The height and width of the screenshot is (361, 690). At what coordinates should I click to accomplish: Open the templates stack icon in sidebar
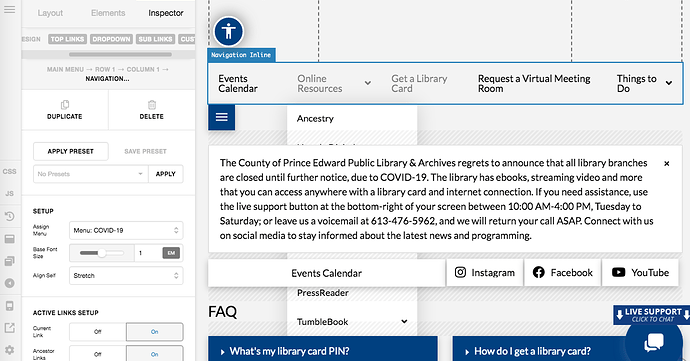(9, 261)
